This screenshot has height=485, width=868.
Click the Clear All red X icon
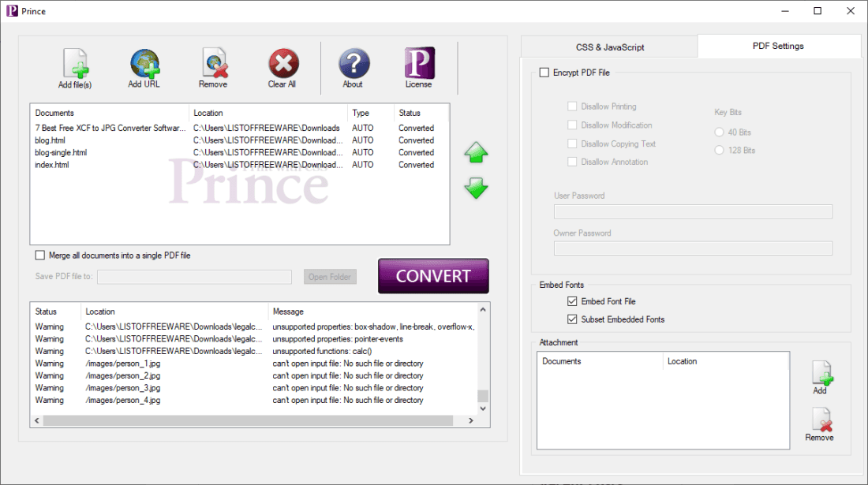283,64
